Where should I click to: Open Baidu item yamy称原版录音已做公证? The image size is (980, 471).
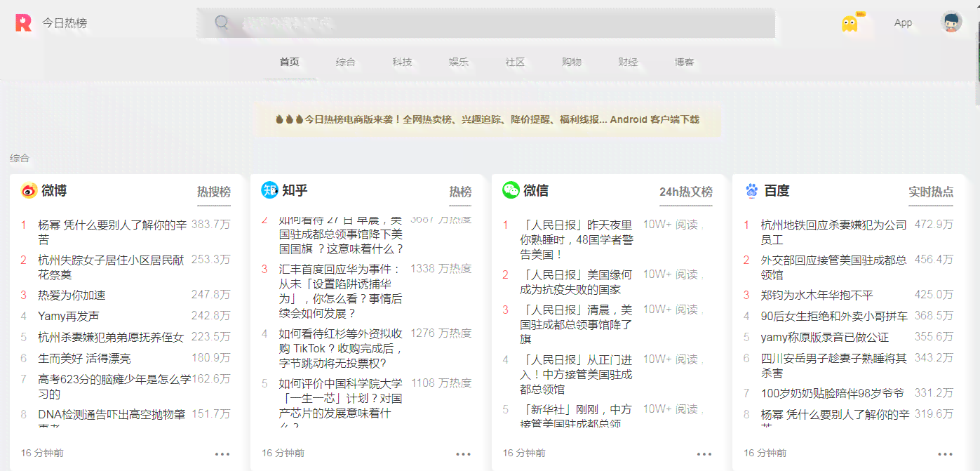click(x=825, y=338)
